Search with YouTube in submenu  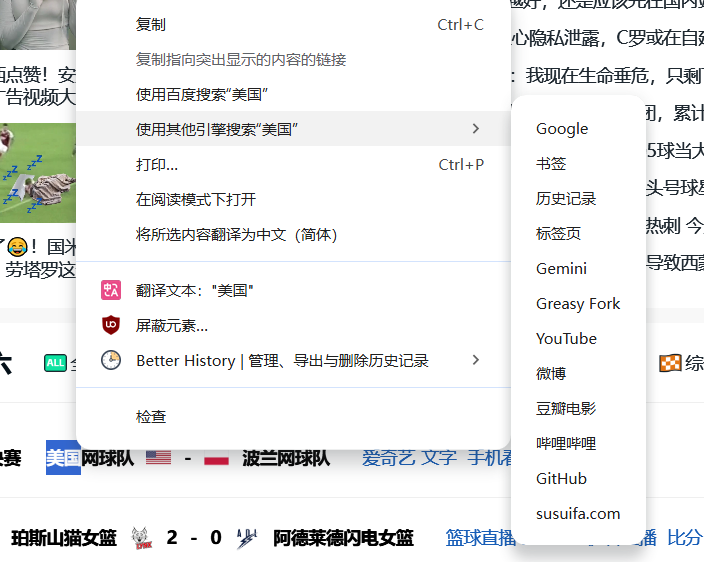pos(578,339)
